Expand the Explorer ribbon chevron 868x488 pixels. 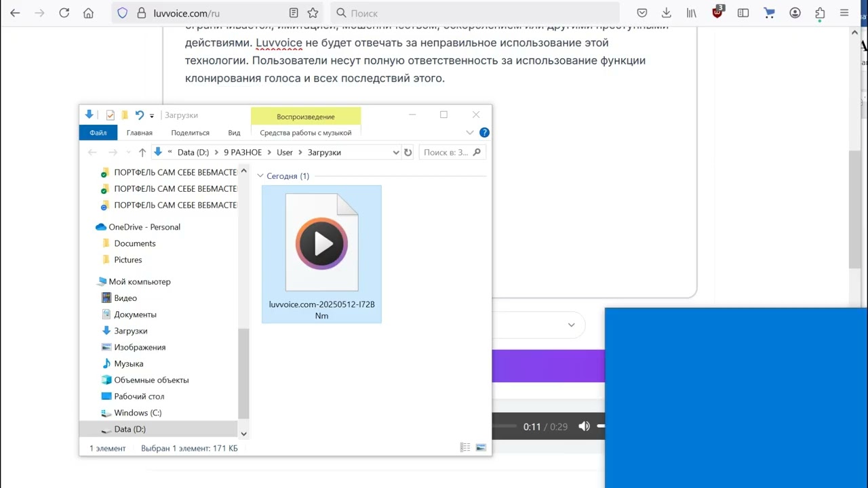(x=469, y=132)
